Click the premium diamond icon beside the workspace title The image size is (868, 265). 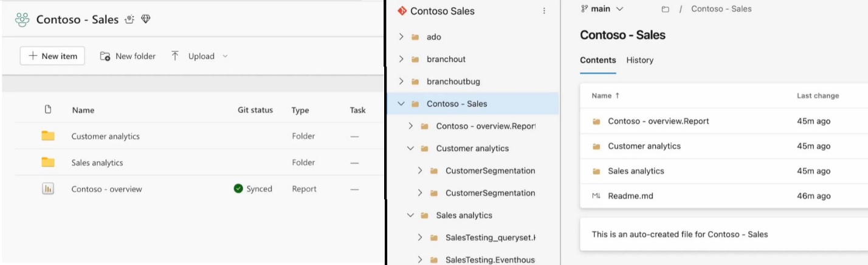pyautogui.click(x=145, y=19)
